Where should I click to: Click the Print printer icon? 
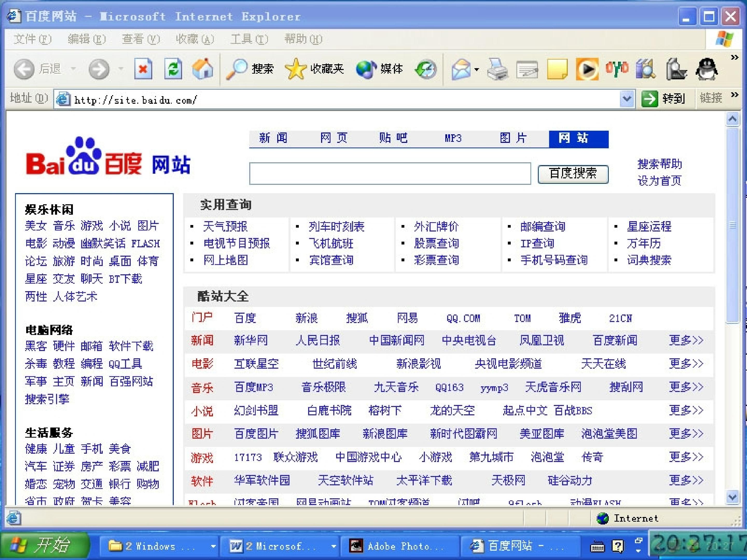(497, 69)
